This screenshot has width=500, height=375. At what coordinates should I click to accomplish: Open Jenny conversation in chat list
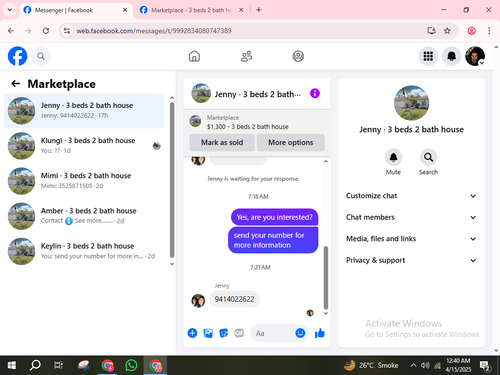coord(84,111)
